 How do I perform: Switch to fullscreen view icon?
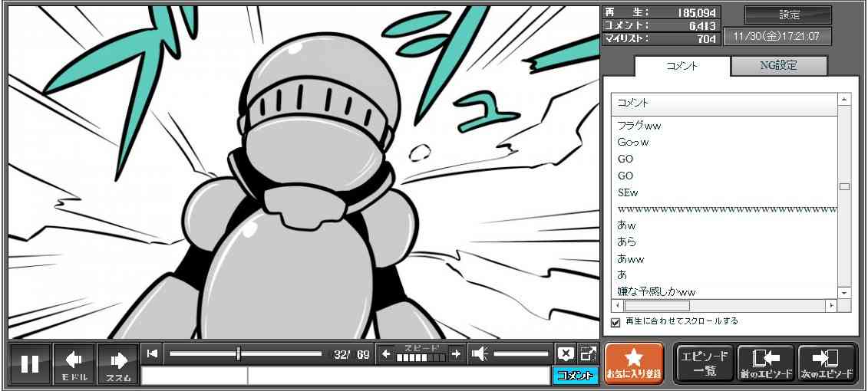coord(588,353)
